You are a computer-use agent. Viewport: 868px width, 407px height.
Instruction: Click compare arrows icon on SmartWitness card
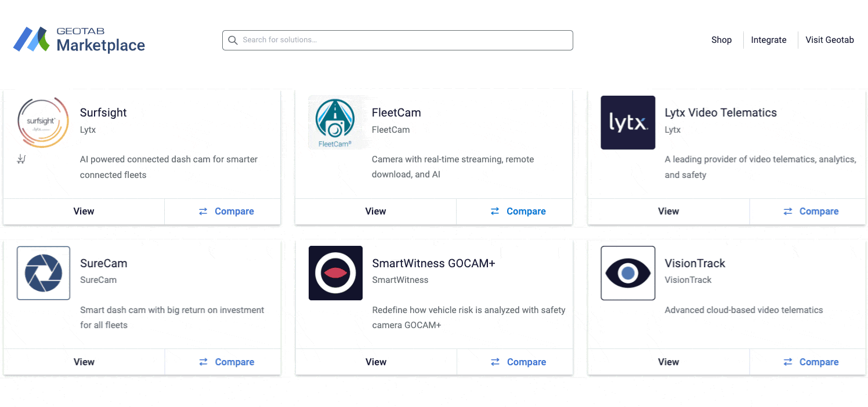[x=496, y=362]
